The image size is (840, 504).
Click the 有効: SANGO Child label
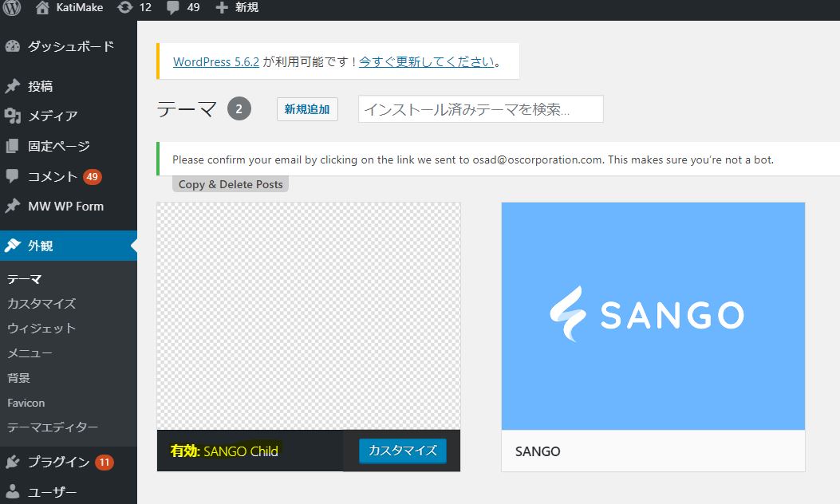click(x=224, y=451)
